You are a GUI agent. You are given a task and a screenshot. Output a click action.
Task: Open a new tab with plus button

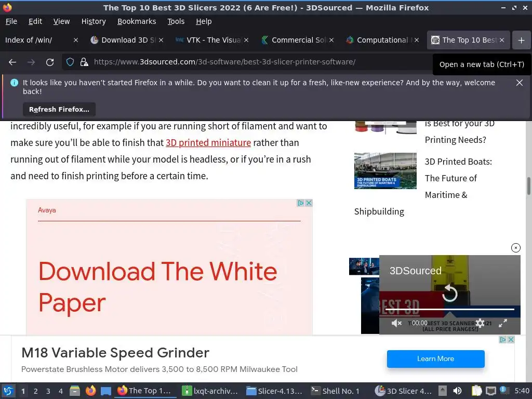tap(521, 40)
